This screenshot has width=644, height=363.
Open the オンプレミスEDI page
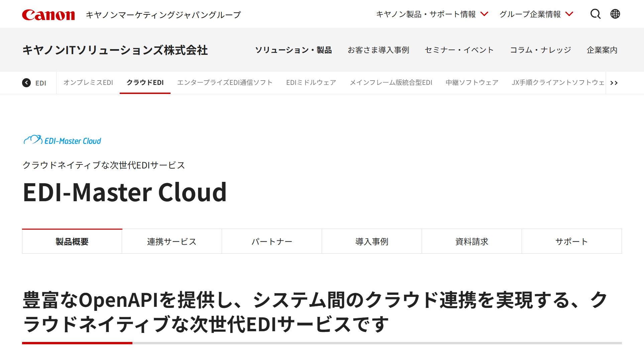pyautogui.click(x=88, y=83)
